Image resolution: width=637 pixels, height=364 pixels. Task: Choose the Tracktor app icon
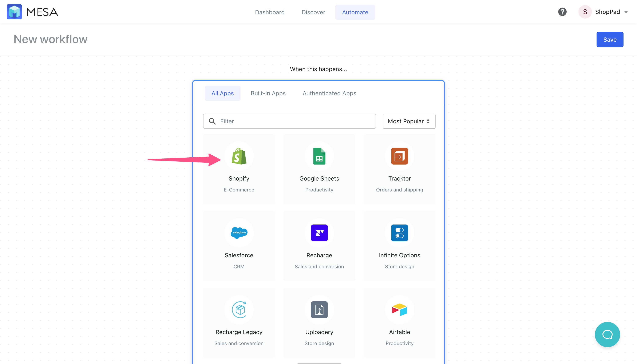point(399,156)
